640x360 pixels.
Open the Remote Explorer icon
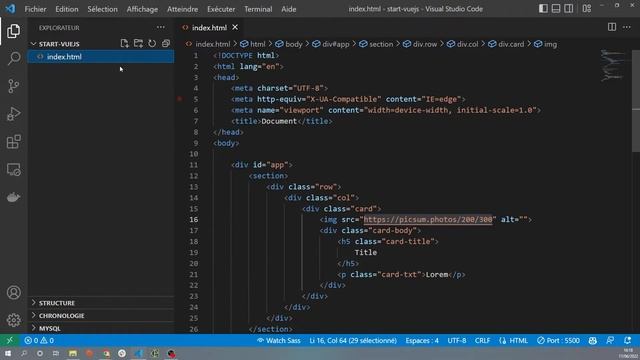click(x=13, y=169)
